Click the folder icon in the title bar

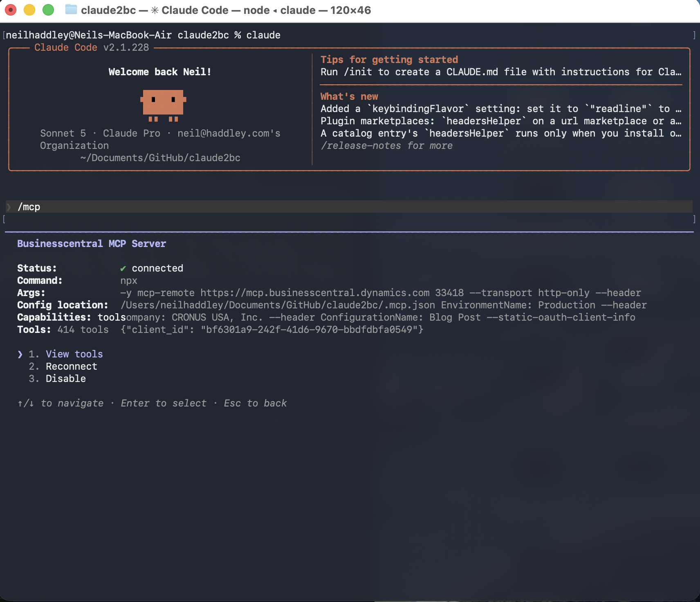point(71,9)
